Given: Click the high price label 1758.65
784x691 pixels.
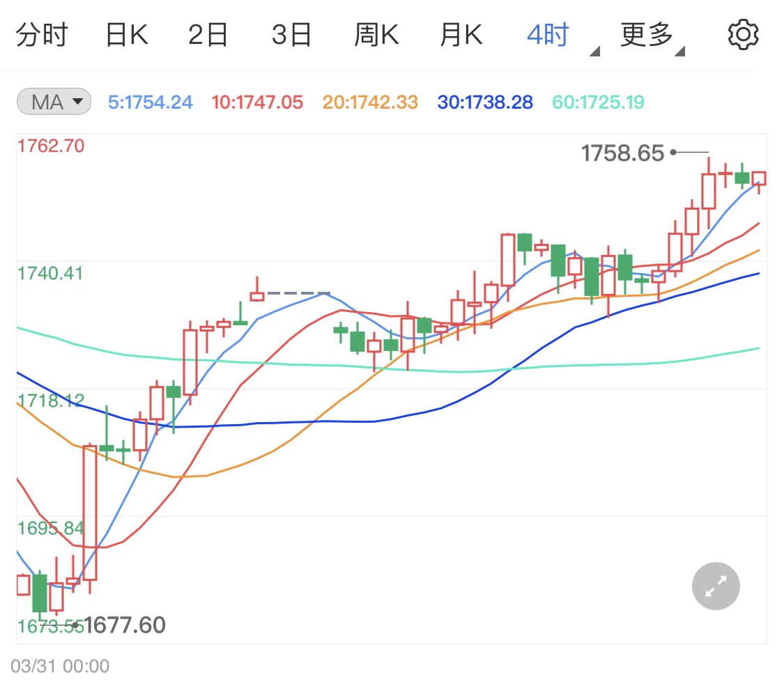Looking at the screenshot, I should pos(622,153).
